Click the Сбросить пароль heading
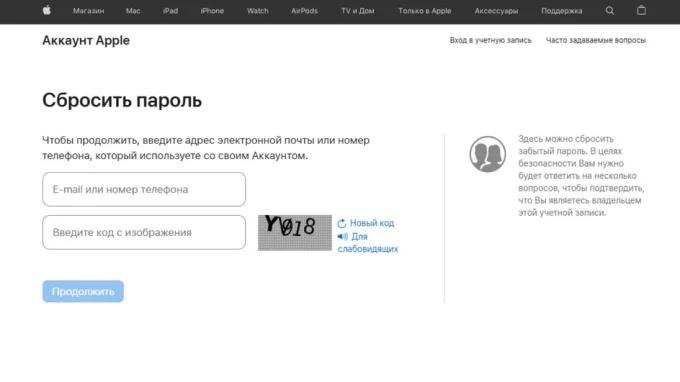680x382 pixels. 122,100
